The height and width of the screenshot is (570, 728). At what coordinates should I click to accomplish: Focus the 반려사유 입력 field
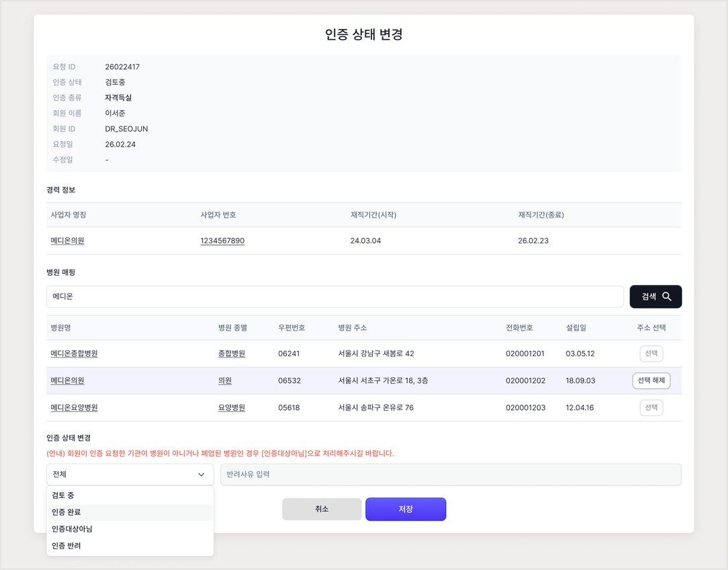tap(451, 475)
